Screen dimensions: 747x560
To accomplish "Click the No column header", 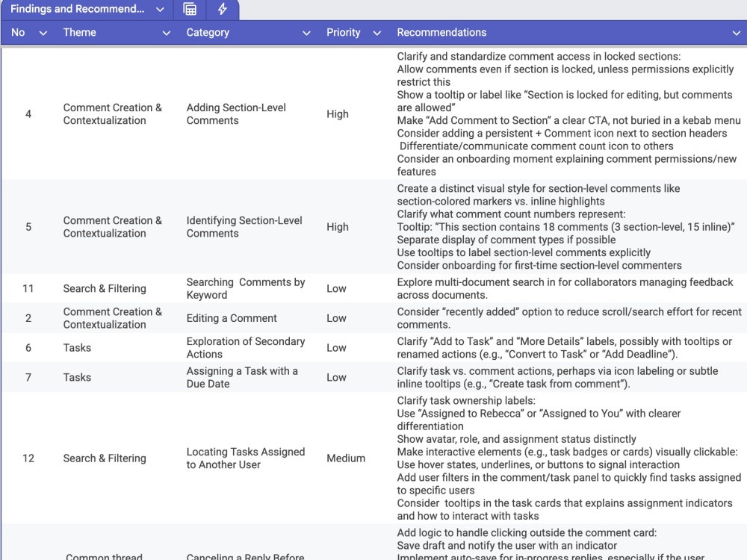I will [x=18, y=32].
